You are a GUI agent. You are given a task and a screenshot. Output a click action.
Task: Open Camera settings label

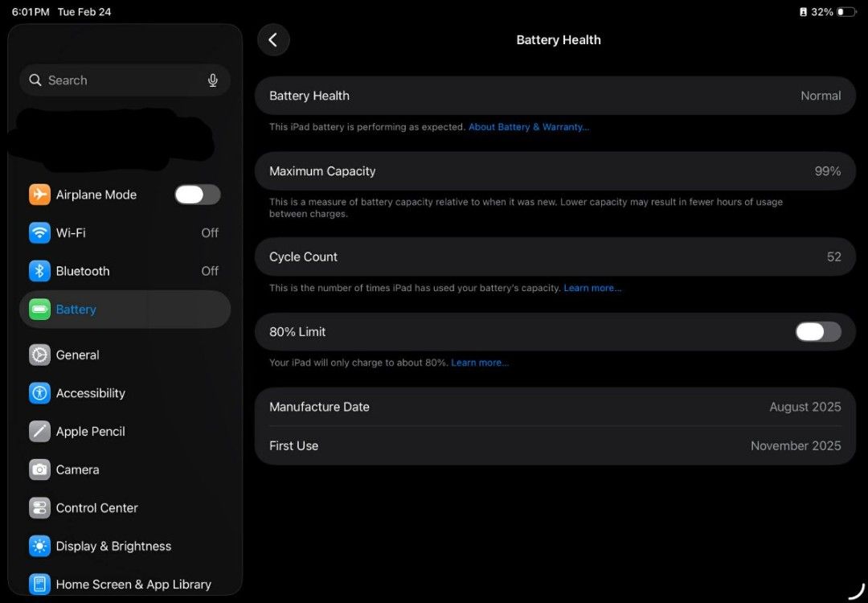[x=77, y=470]
